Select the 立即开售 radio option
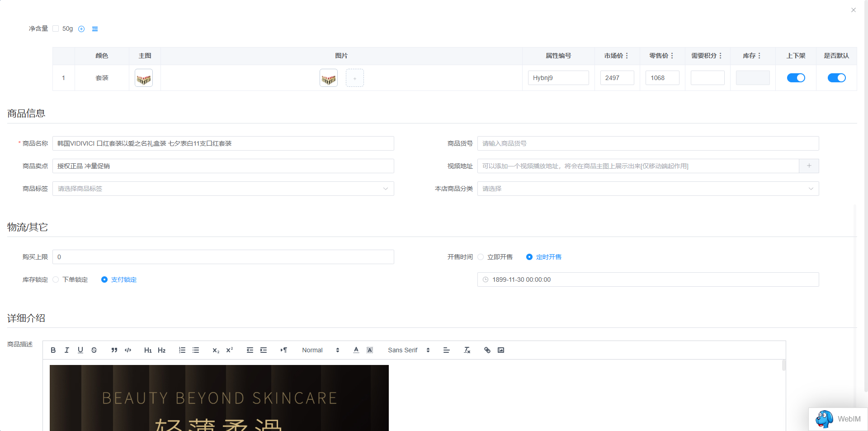 [481, 257]
